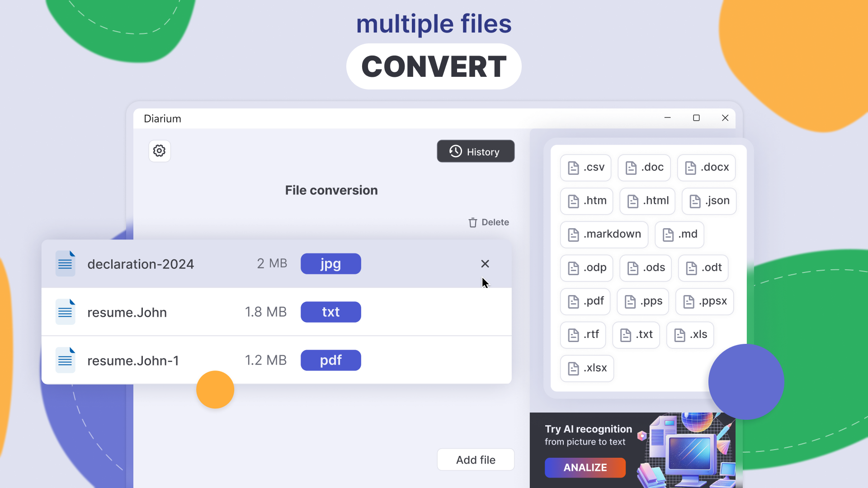The height and width of the screenshot is (488, 868).
Task: Choose the .csv output format
Action: tap(586, 168)
